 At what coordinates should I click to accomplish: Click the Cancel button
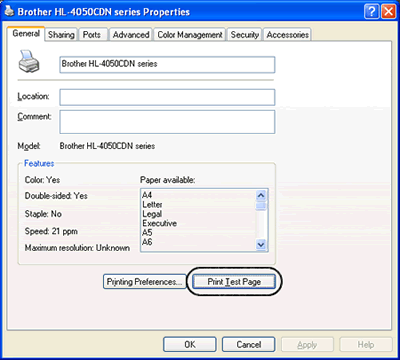pyautogui.click(x=249, y=344)
